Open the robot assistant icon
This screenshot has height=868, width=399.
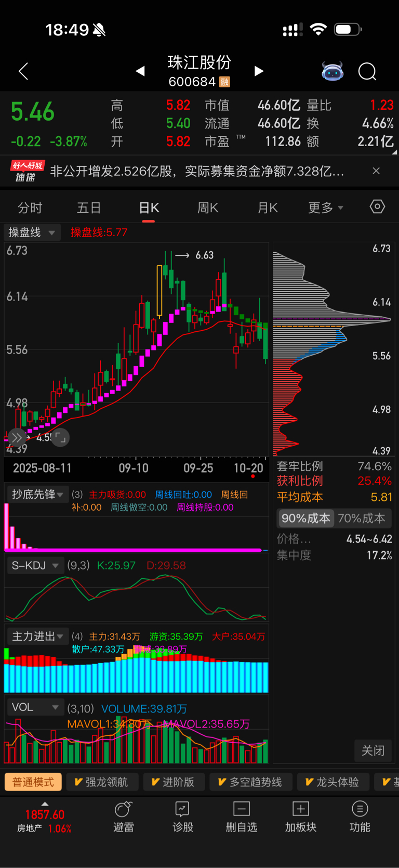[x=332, y=71]
